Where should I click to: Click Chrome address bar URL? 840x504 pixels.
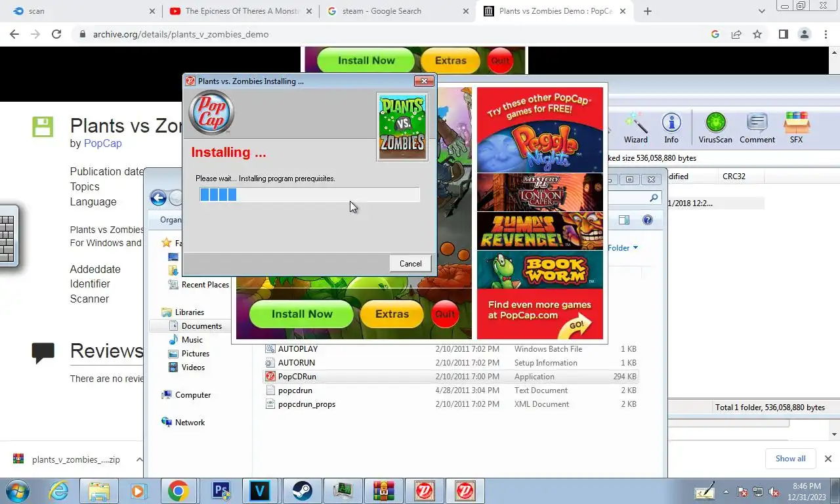click(180, 34)
